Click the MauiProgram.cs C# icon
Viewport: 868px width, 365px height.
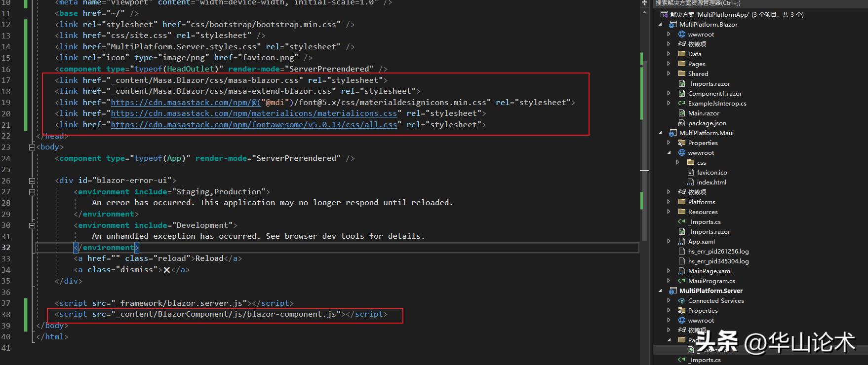(682, 281)
